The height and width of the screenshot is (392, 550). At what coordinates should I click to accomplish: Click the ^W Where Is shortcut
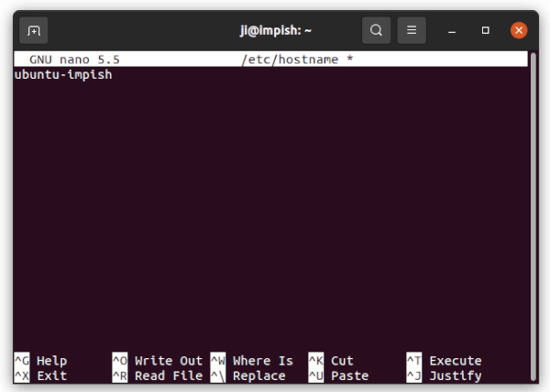pyautogui.click(x=252, y=361)
